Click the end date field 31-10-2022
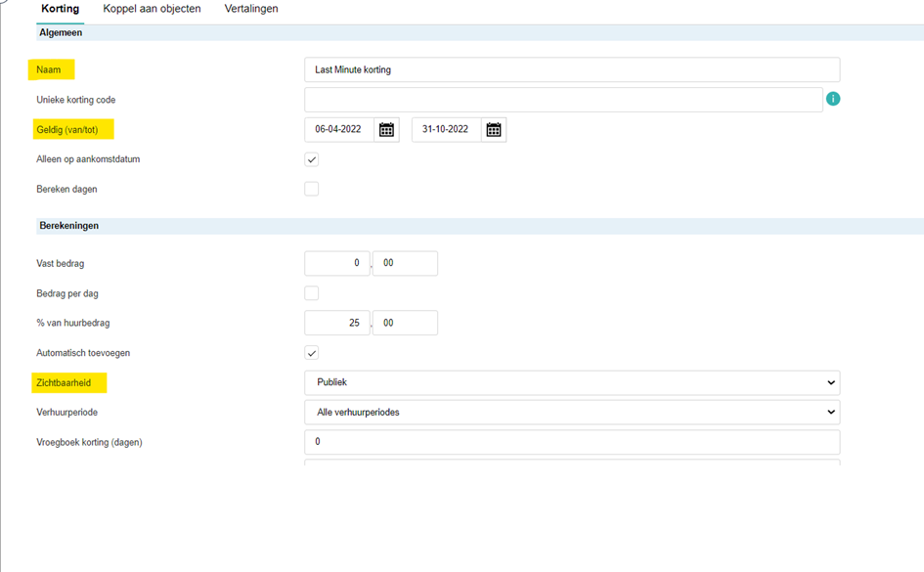This screenshot has height=572, width=924. pyautogui.click(x=447, y=129)
